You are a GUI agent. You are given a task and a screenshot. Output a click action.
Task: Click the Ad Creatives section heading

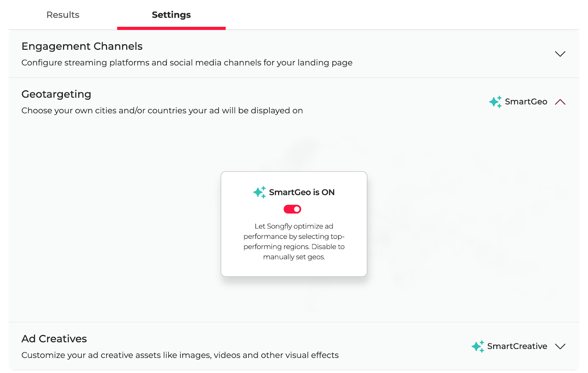tap(54, 339)
